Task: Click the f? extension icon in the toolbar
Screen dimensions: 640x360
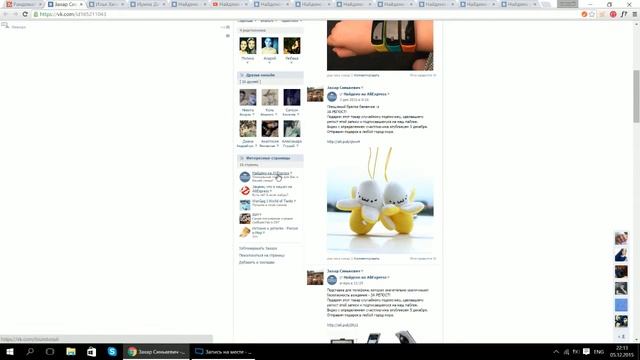Action: tap(624, 14)
